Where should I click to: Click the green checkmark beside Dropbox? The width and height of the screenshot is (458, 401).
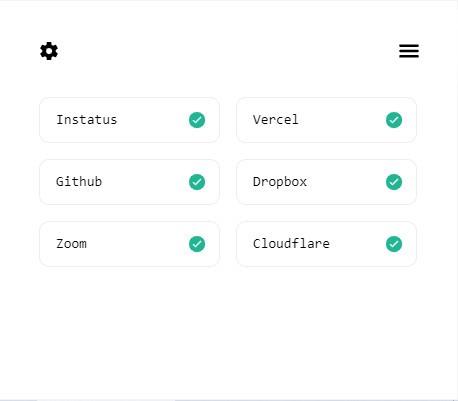click(x=394, y=182)
